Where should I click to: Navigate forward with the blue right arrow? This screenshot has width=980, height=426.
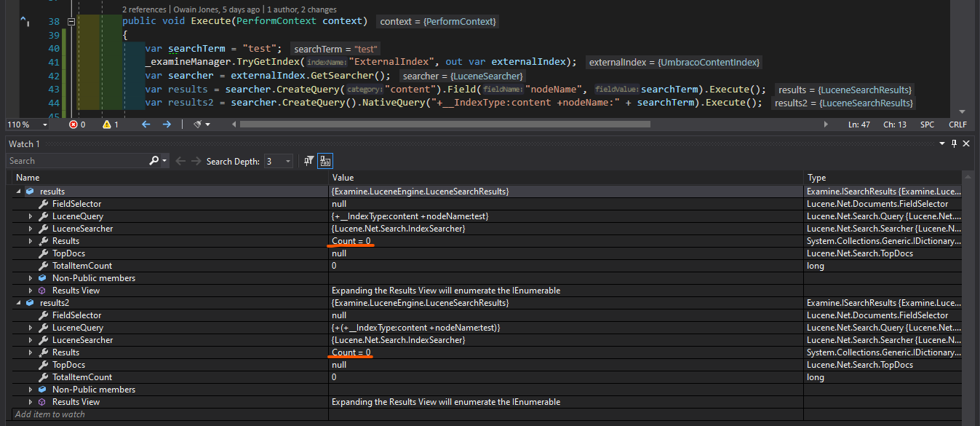167,125
